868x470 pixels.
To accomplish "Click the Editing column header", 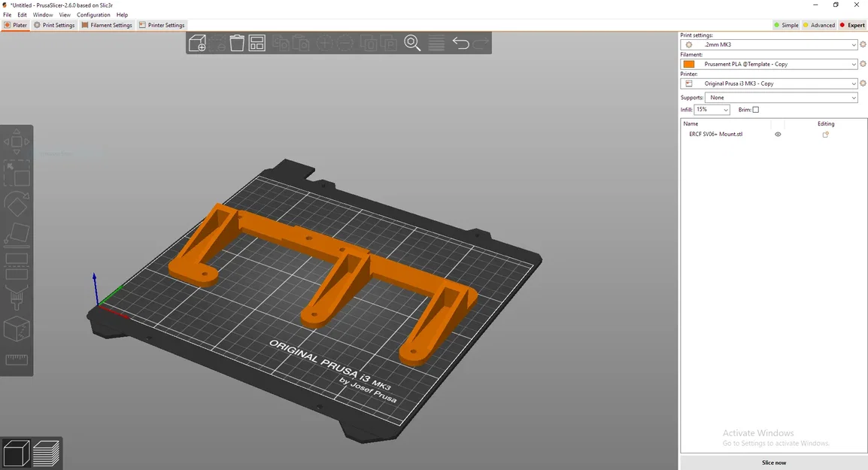I will 825,124.
